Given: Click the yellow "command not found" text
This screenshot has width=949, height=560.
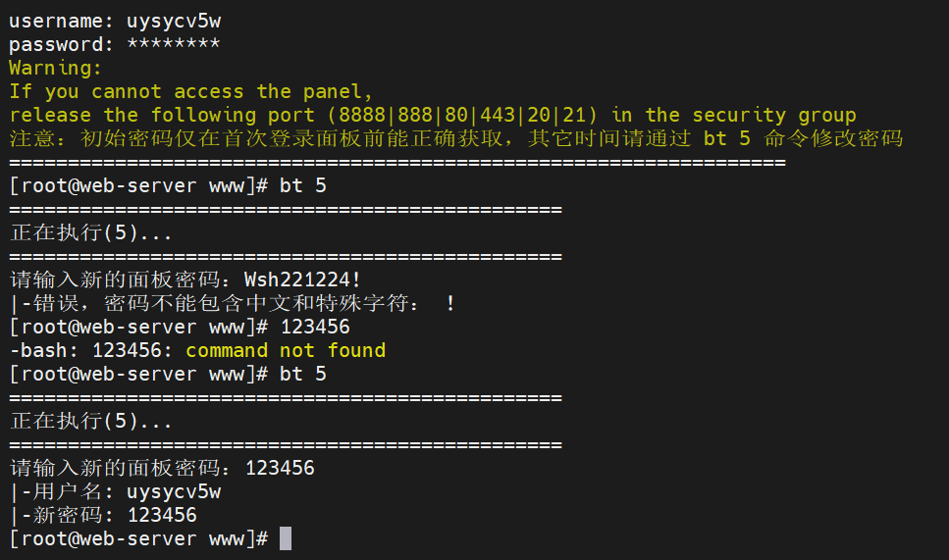Looking at the screenshot, I should click(x=286, y=350).
